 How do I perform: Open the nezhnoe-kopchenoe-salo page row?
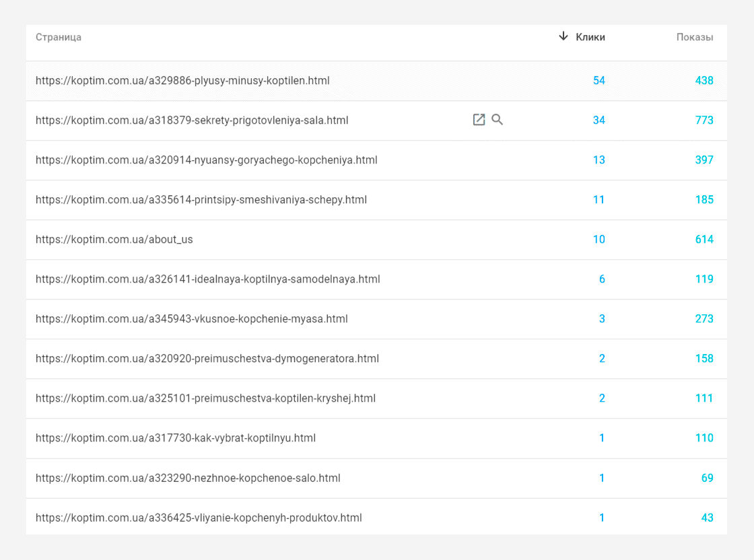tap(376, 478)
